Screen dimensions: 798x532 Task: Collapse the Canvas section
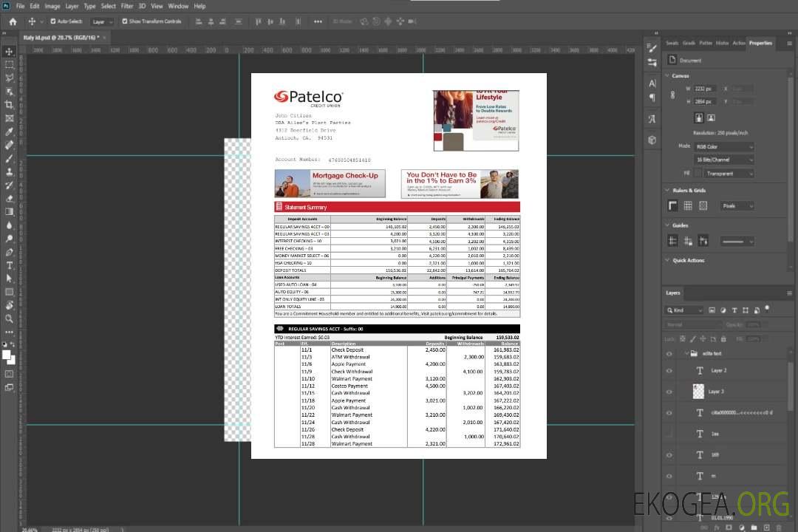coord(667,75)
